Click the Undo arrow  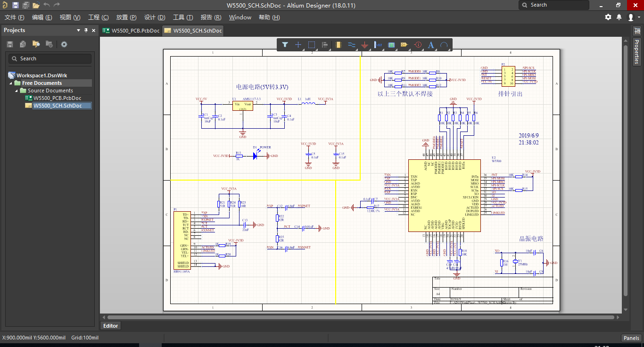(47, 5)
